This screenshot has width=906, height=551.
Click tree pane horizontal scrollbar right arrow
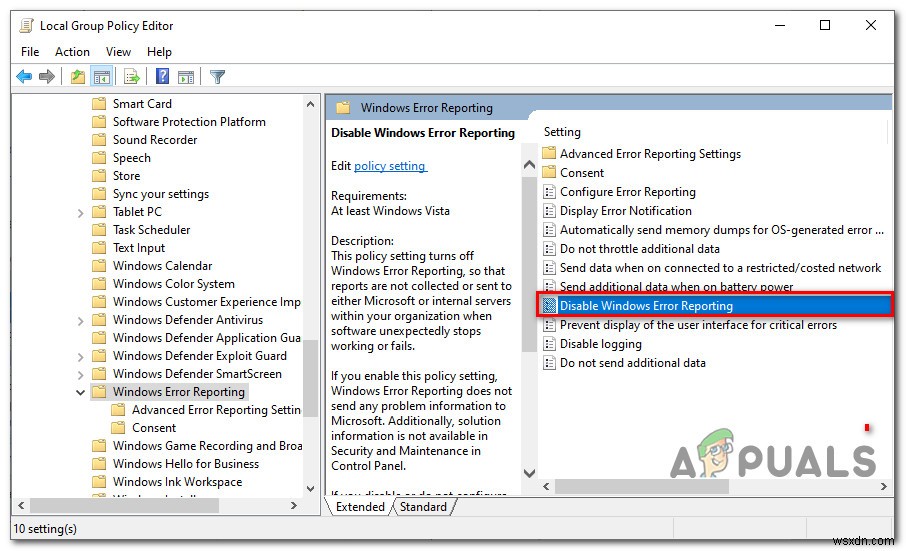click(294, 506)
